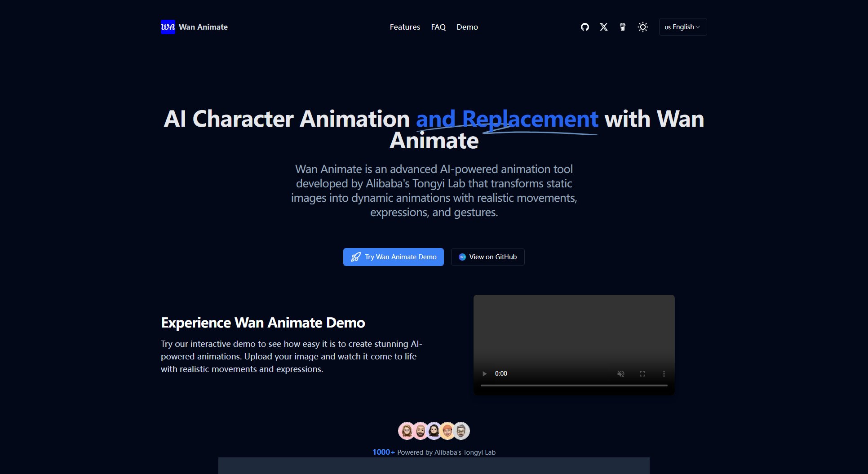Open the Wan Animate home link text

click(x=203, y=27)
